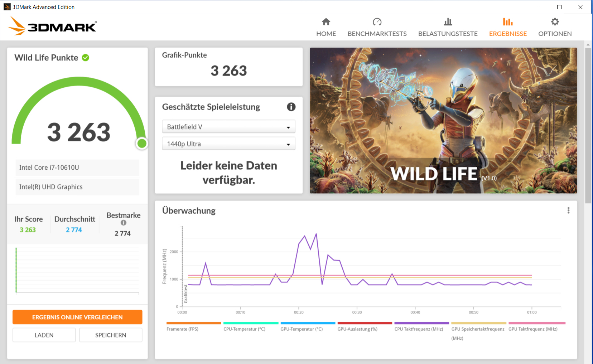Image resolution: width=593 pixels, height=364 pixels.
Task: Click the Bestmarke 2 774 value
Action: tap(122, 233)
